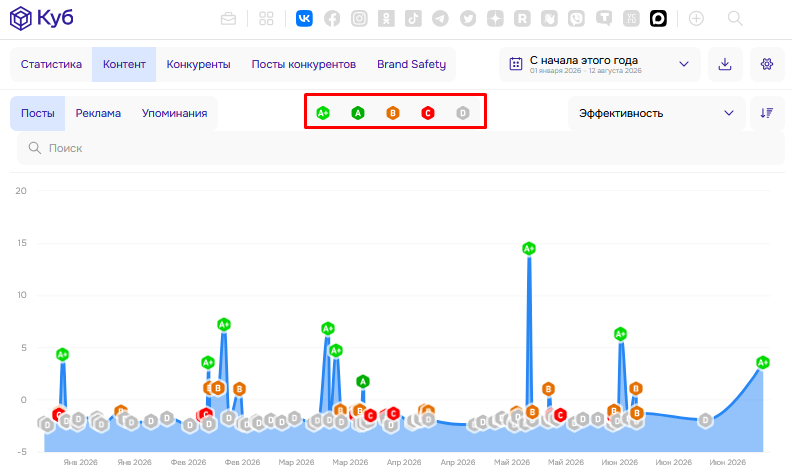Click the Куб logo
This screenshot has width=792, height=475.
[41, 18]
